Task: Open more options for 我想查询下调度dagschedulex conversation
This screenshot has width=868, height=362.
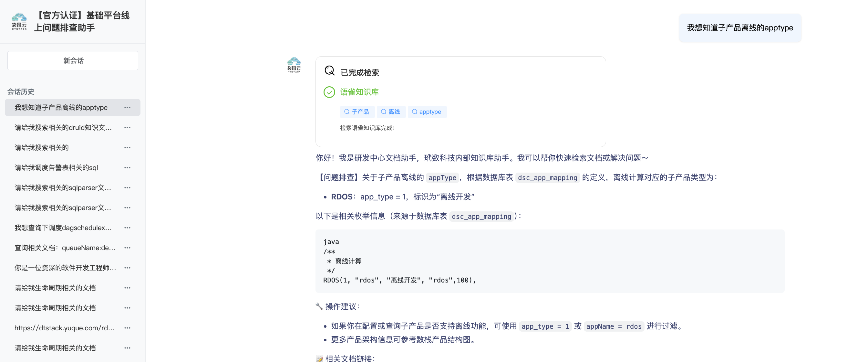Action: 127,228
